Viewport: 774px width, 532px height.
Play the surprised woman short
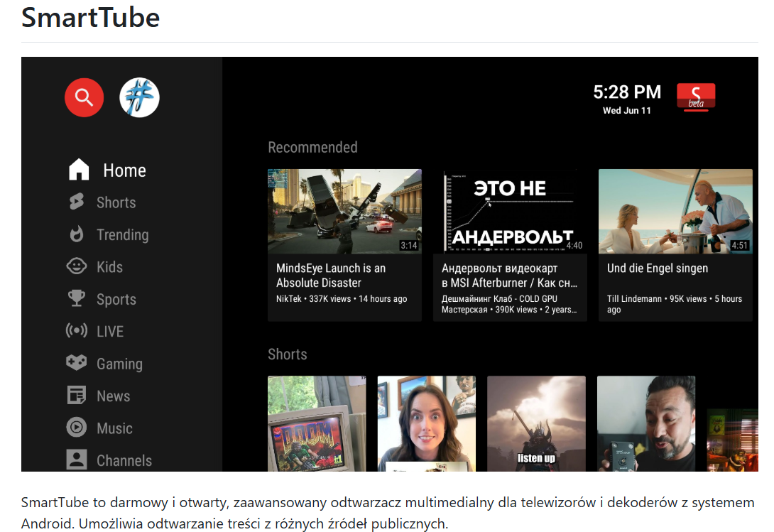tap(427, 423)
